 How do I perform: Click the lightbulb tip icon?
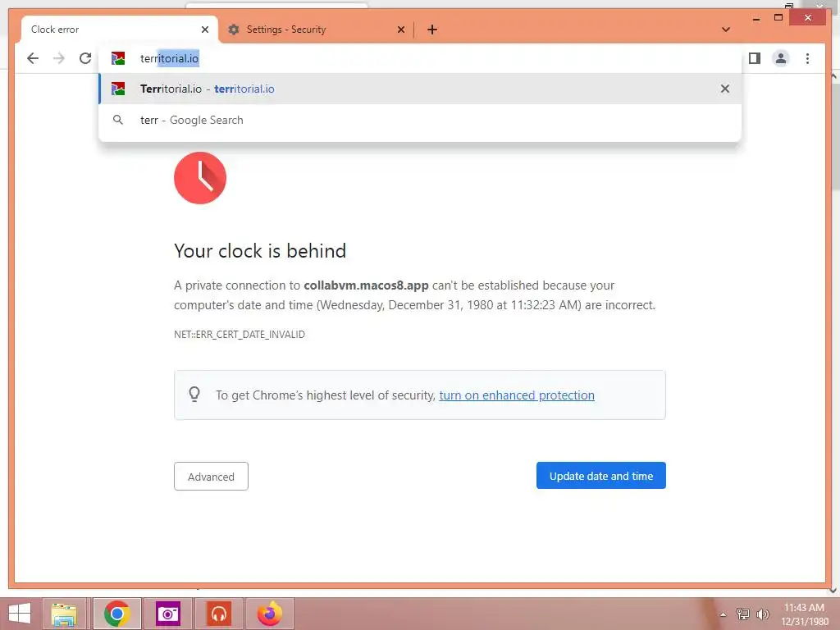click(194, 395)
